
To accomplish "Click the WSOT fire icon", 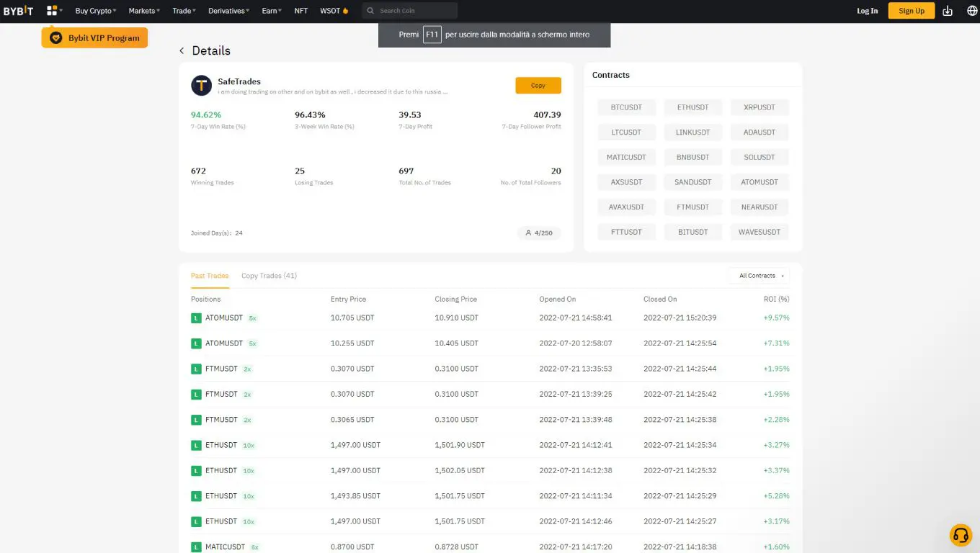I will coord(346,11).
